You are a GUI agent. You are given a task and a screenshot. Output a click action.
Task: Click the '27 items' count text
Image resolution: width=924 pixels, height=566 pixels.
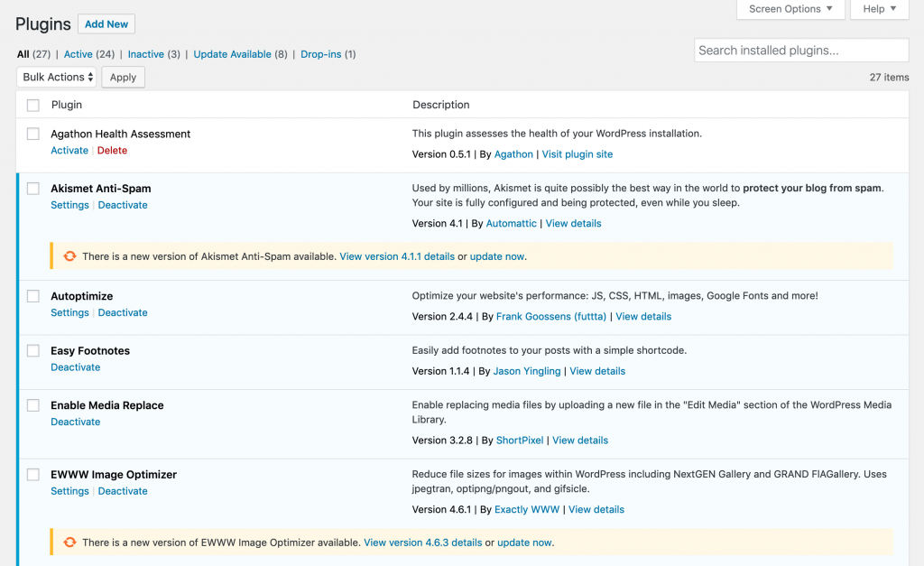tap(889, 78)
